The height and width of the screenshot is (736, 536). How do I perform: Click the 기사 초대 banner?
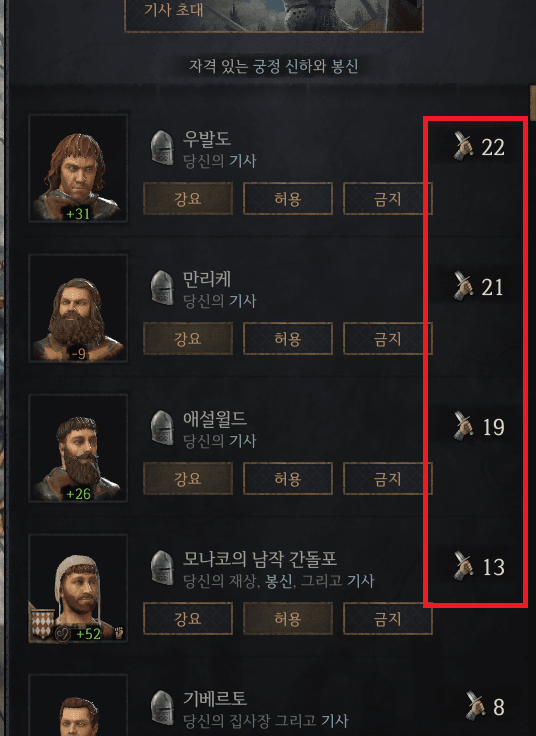[274, 15]
